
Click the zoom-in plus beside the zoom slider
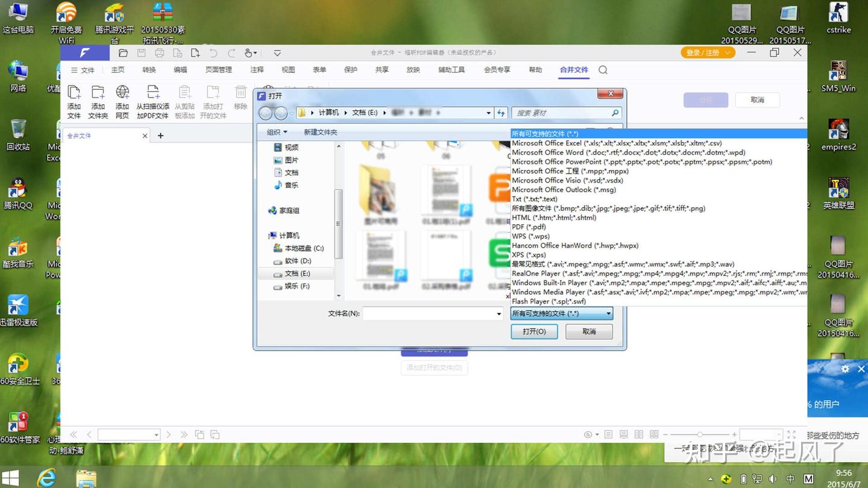pos(734,434)
